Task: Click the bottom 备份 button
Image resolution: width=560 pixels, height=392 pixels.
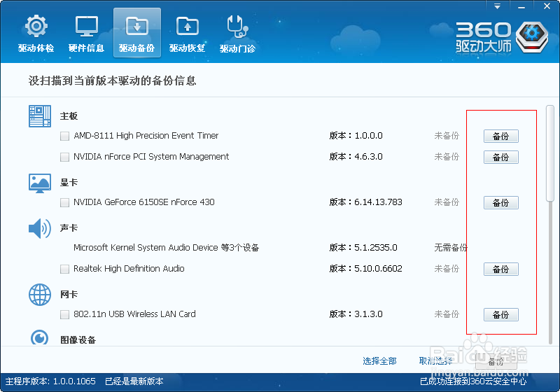Action: (496, 361)
